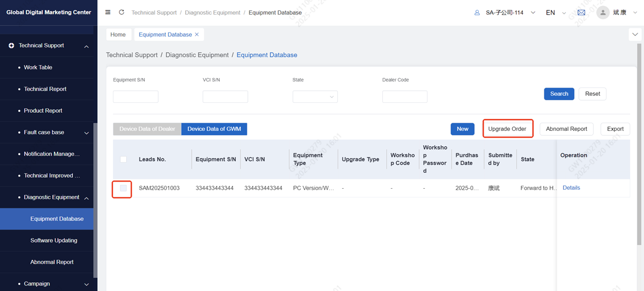
Task: Click the Equipment S/N input field
Action: [136, 97]
